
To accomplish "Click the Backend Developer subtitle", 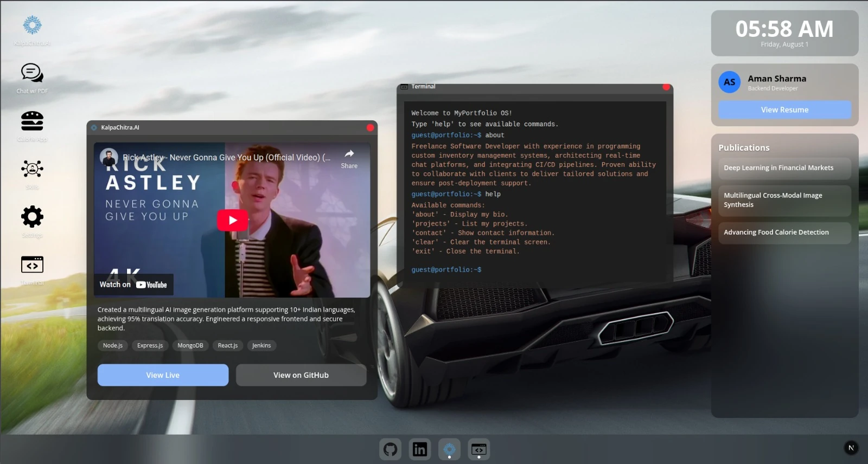I will [x=773, y=88].
